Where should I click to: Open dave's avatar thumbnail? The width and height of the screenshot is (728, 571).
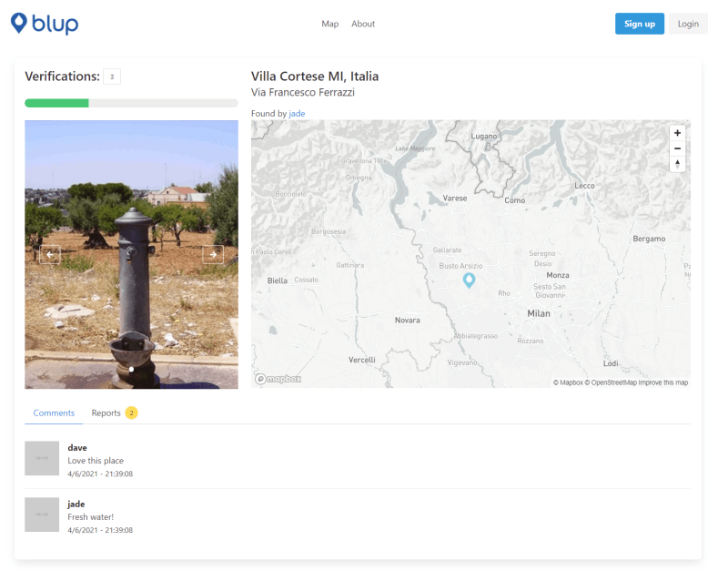(x=42, y=458)
